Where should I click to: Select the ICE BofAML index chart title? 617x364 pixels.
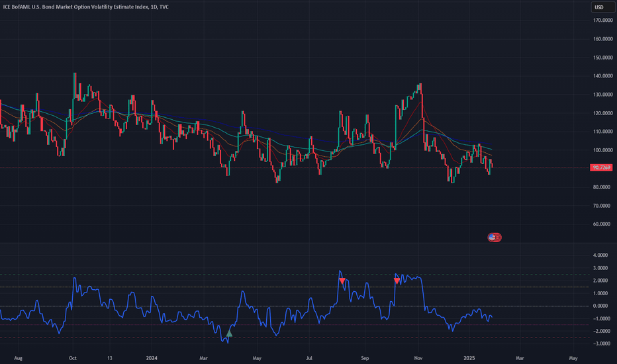pos(86,7)
